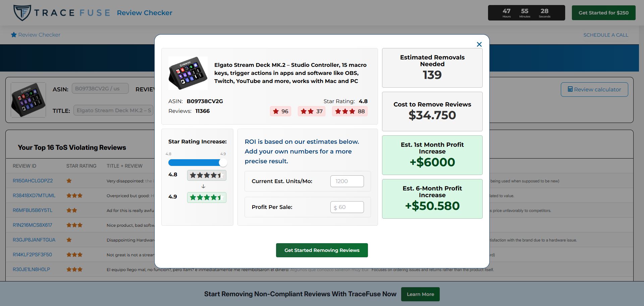This screenshot has width=644, height=306.
Task: Click the Reviews count 11366
Action: tap(203, 111)
